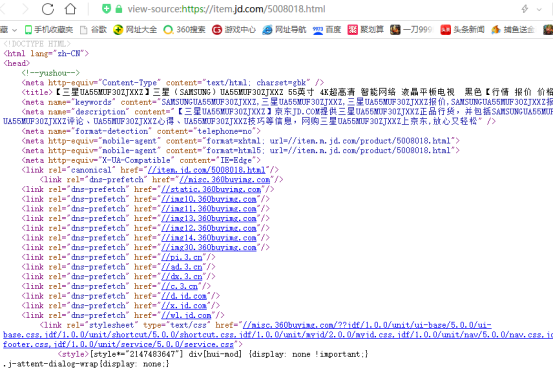Viewport: 553px width, 369px height.
Task: Expand the address bar dropdown chevron
Action: click(x=539, y=9)
